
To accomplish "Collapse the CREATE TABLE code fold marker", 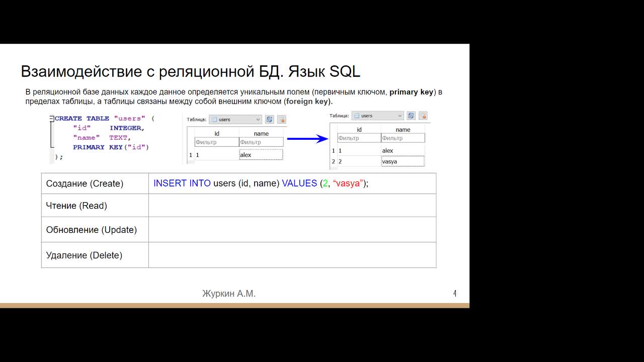I will (52, 119).
